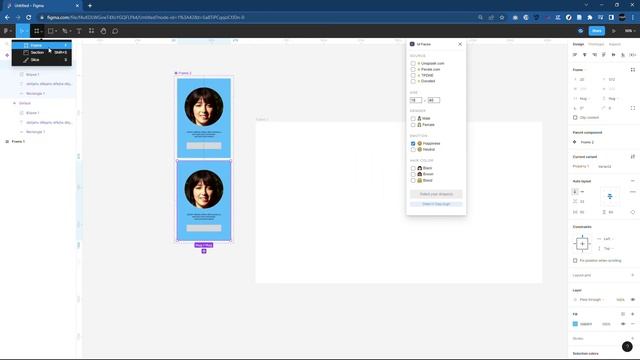Image resolution: width=640 pixels, height=360 pixels.
Task: Click the align right icon
Action: (x=594, y=55)
